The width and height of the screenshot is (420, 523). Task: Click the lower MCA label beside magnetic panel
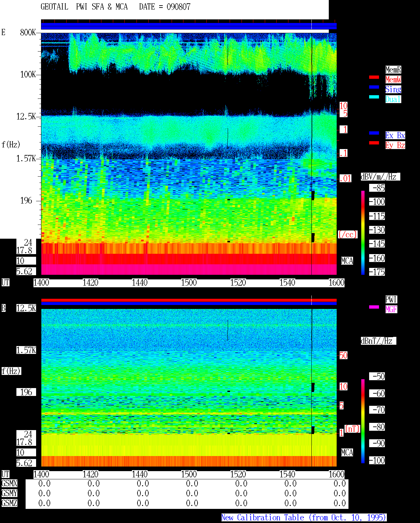tap(347, 453)
